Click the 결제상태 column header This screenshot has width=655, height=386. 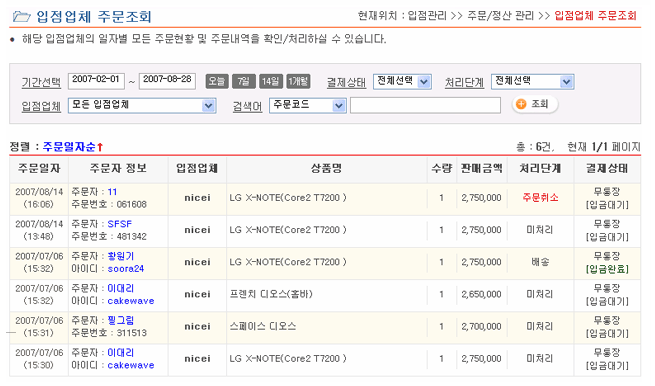(607, 169)
